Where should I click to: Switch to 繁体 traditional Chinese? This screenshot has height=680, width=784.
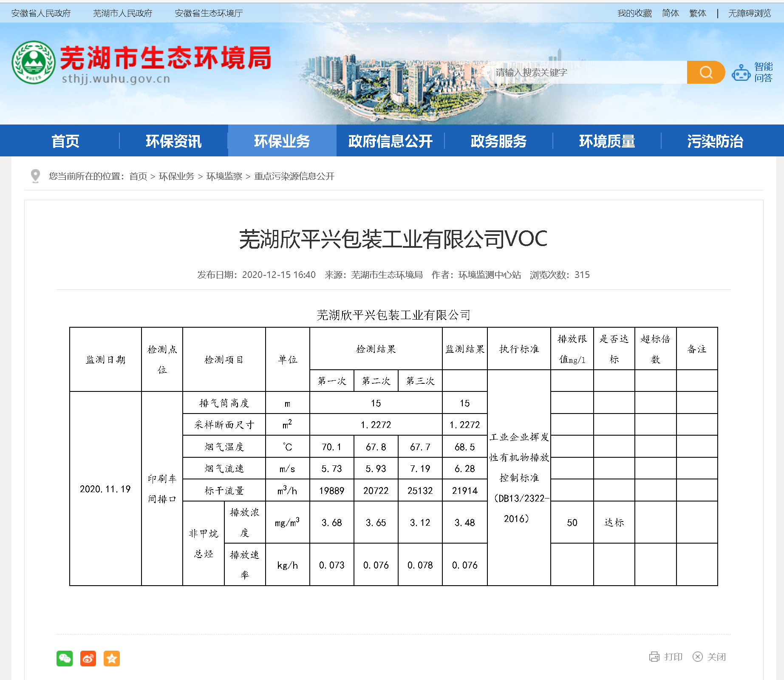pyautogui.click(x=698, y=13)
